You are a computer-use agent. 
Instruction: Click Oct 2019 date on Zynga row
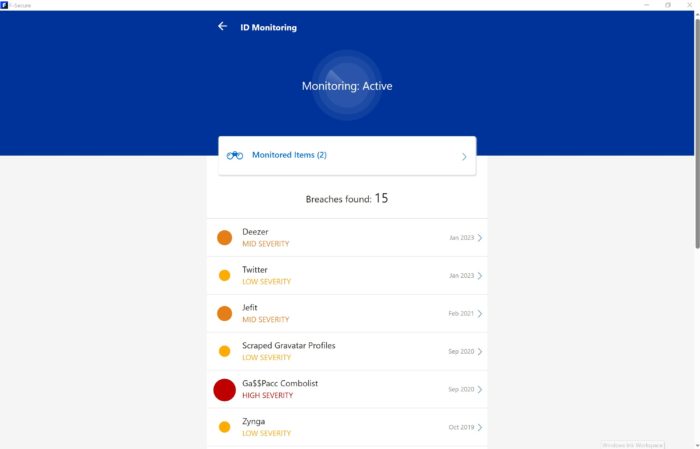(x=461, y=427)
